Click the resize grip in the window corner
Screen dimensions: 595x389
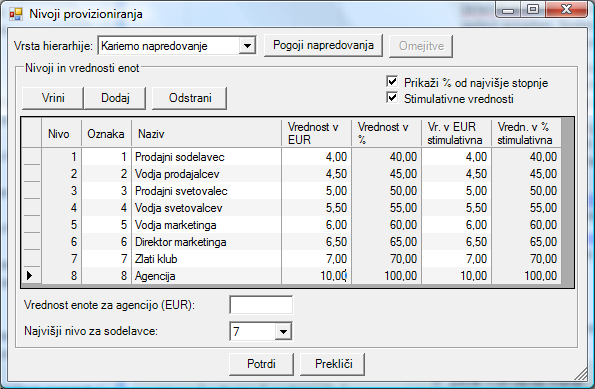pyautogui.click(x=581, y=373)
